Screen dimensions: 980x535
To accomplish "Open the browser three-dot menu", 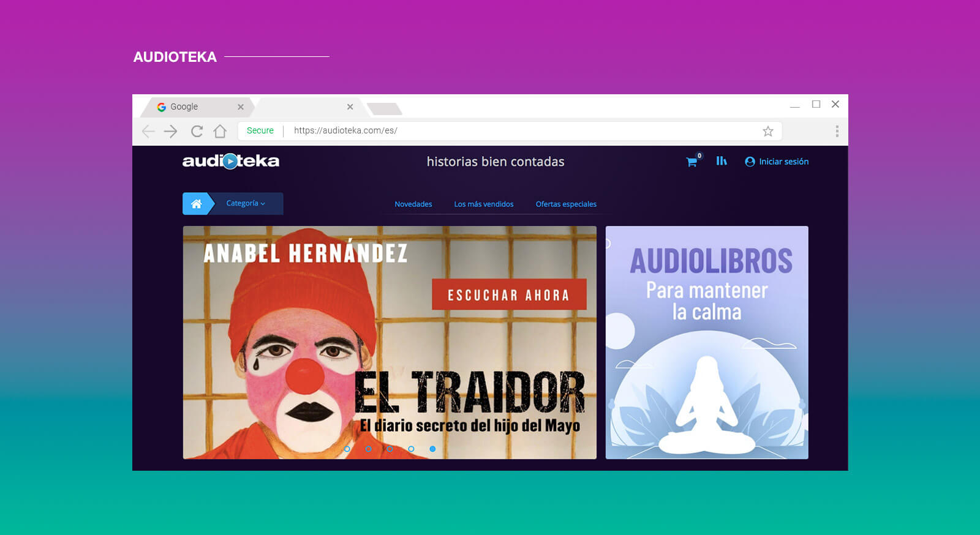I will pos(837,131).
